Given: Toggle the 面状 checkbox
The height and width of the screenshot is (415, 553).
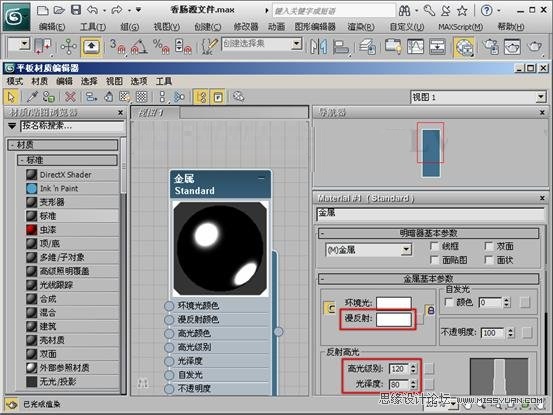Looking at the screenshot, I should click(x=489, y=260).
